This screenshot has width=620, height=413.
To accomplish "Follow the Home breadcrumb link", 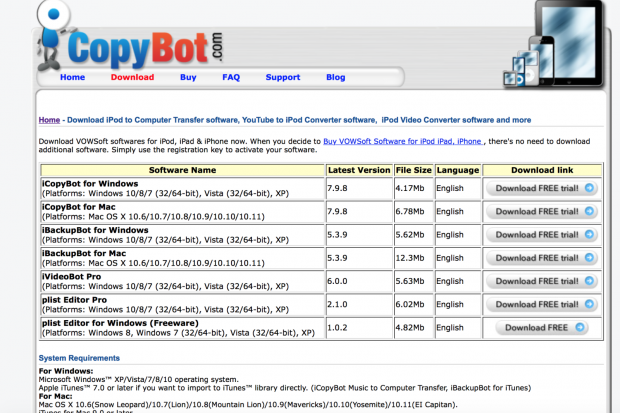I will (x=49, y=120).
